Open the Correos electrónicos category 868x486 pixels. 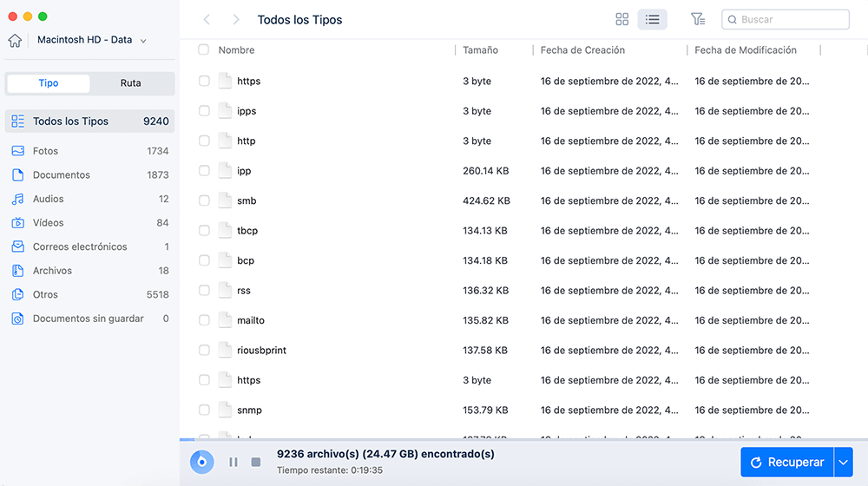pos(89,246)
